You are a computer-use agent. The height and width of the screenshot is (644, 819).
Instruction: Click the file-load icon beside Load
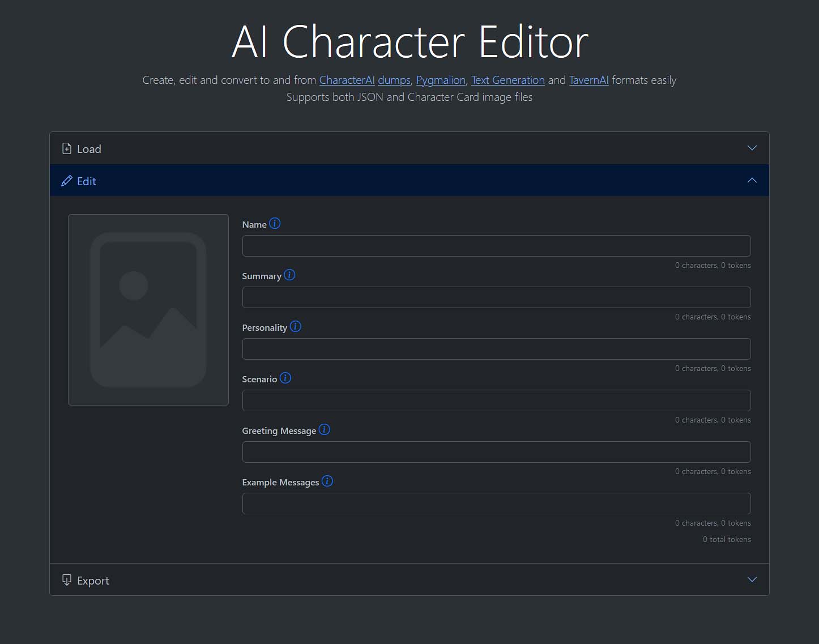(x=67, y=148)
